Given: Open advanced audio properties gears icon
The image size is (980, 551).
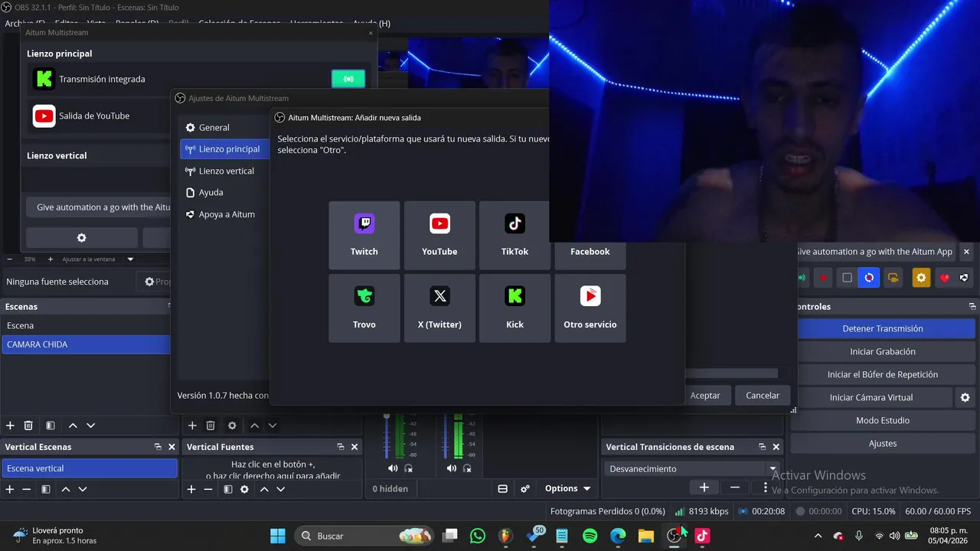Looking at the screenshot, I should (525, 488).
